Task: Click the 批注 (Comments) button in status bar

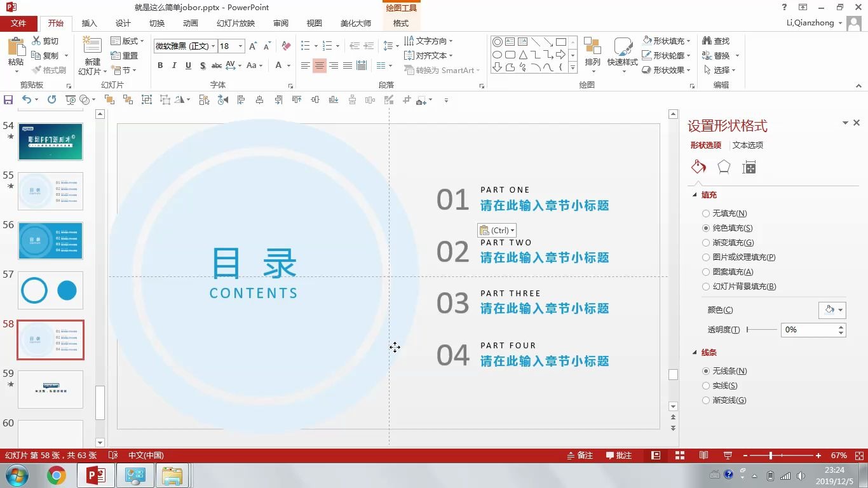Action: coord(619,456)
